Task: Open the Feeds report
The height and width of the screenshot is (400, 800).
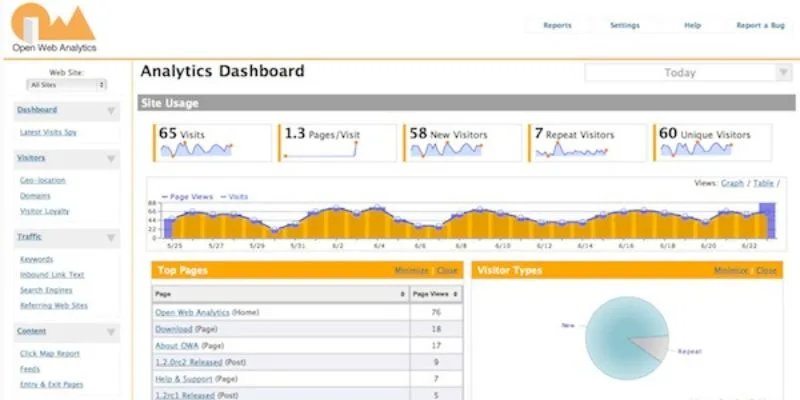Action: point(30,369)
